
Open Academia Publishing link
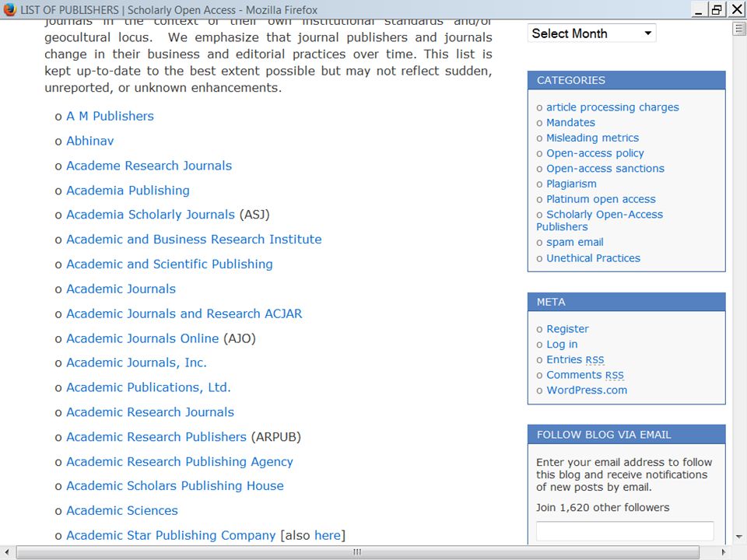[128, 191]
